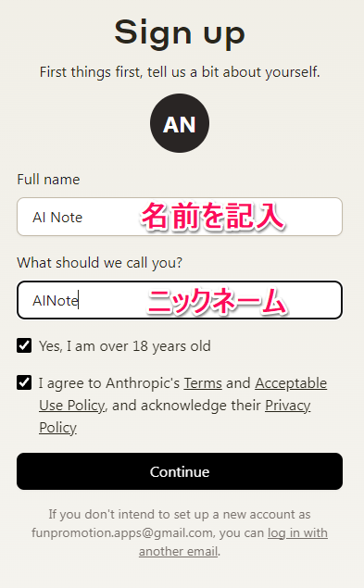Open the Terms link

(x=203, y=383)
